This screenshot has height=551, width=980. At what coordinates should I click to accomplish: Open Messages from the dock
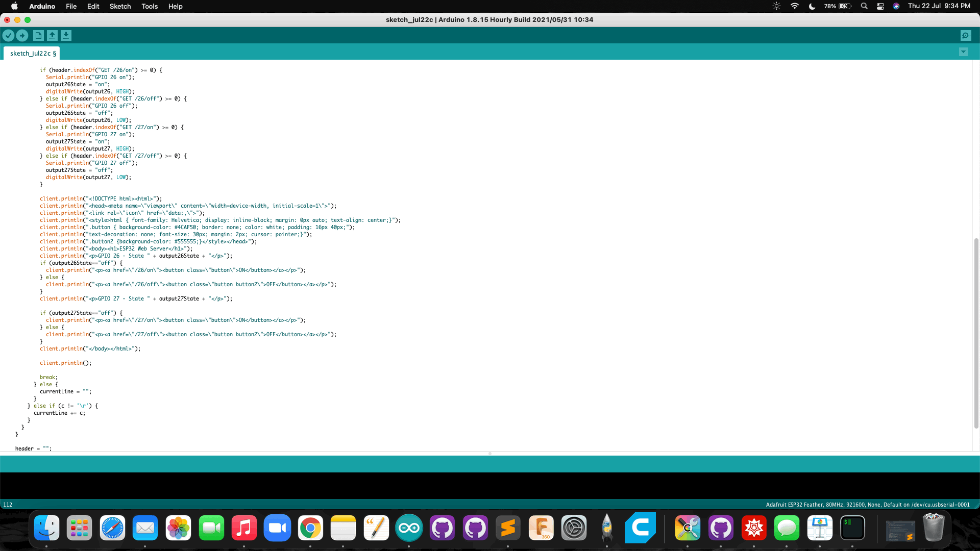click(x=787, y=528)
